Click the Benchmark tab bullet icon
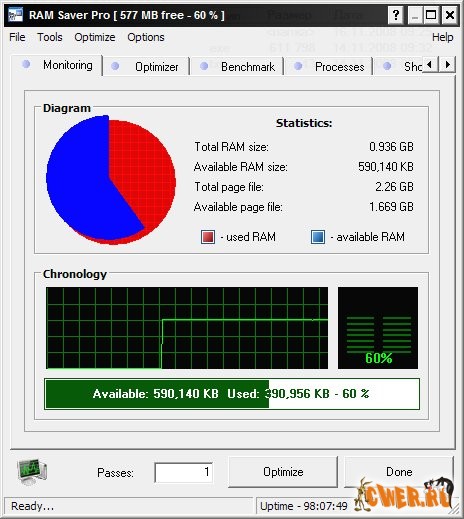Screen dimensions: 464x519 click(204, 66)
